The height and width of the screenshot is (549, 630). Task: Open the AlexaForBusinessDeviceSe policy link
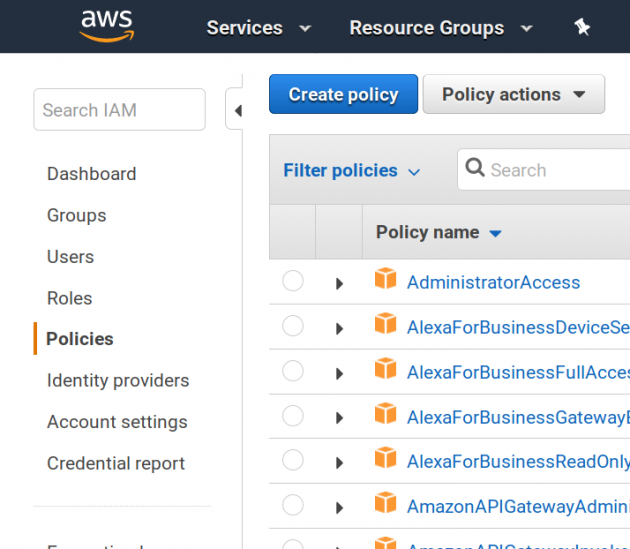click(518, 328)
